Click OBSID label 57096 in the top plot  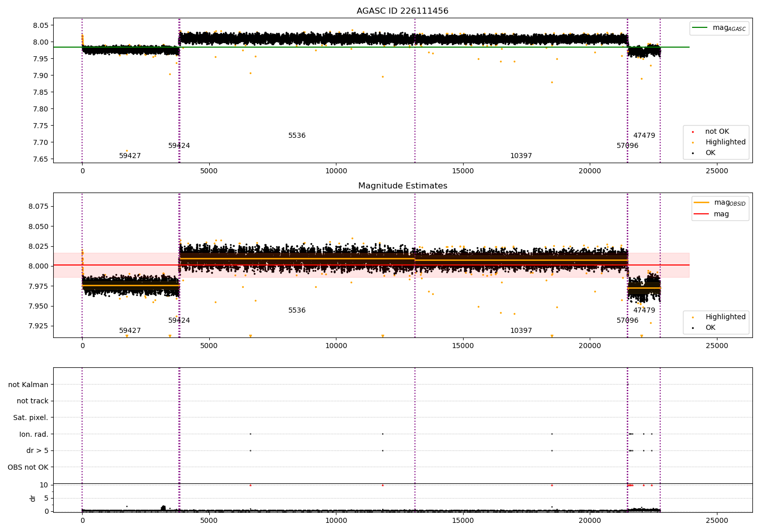(627, 146)
